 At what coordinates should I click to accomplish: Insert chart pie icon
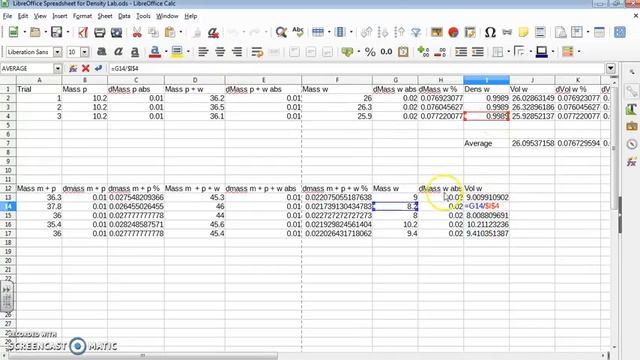pyautogui.click(x=453, y=32)
